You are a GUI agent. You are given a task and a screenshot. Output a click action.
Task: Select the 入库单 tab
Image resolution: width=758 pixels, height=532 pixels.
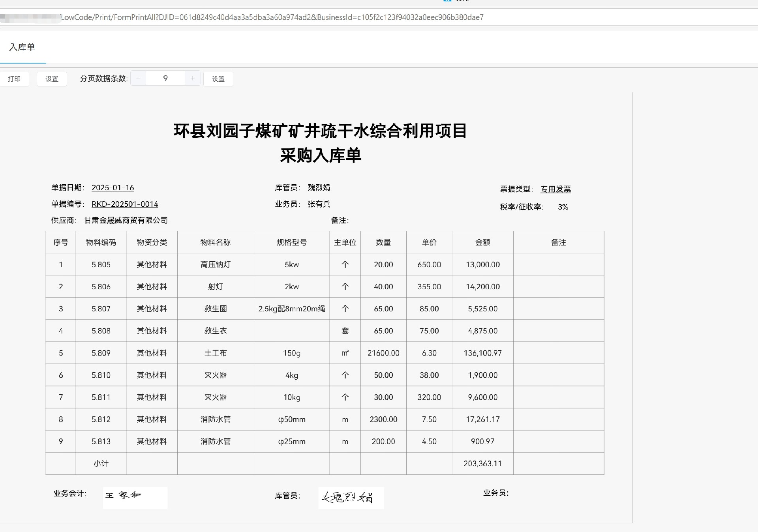click(x=22, y=47)
